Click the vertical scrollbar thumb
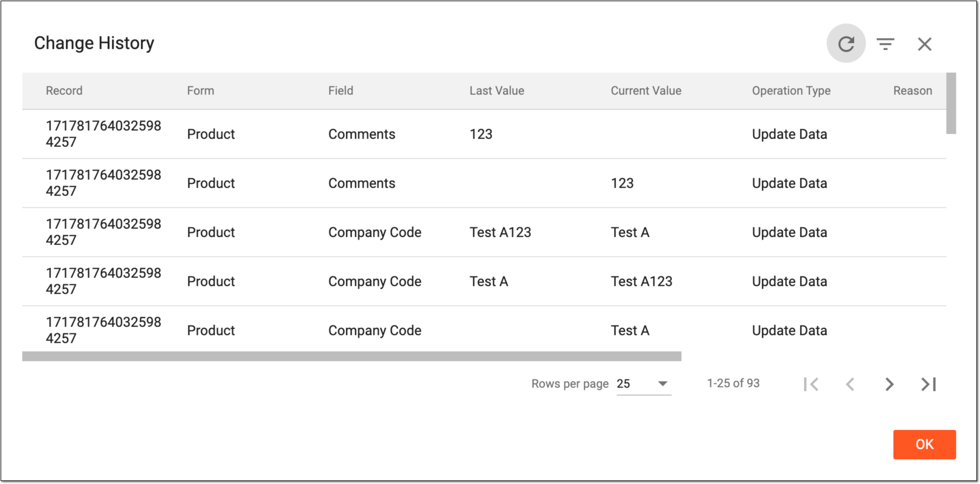Screen dimensions: 980x484 coord(951,103)
